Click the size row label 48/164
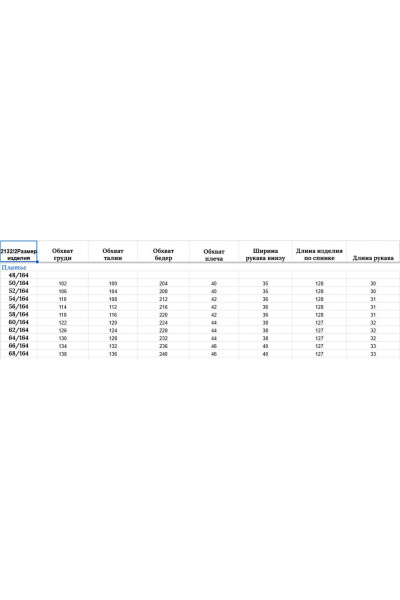The width and height of the screenshot is (400, 600). point(18,275)
